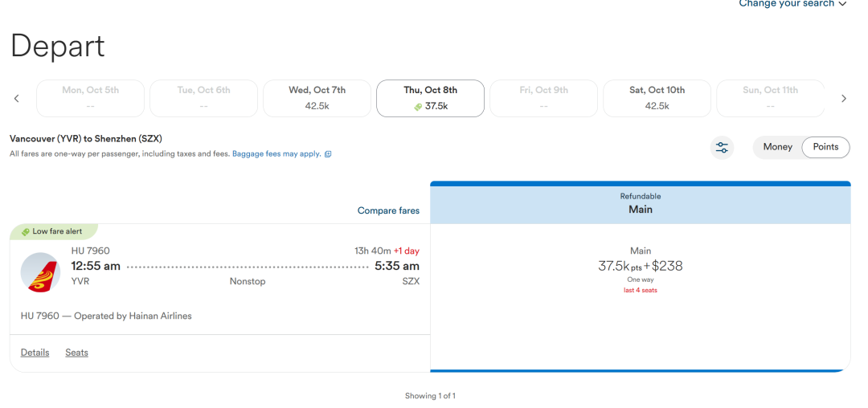Click the next dates right arrow
Screen dimensions: 868x408
pos(844,99)
